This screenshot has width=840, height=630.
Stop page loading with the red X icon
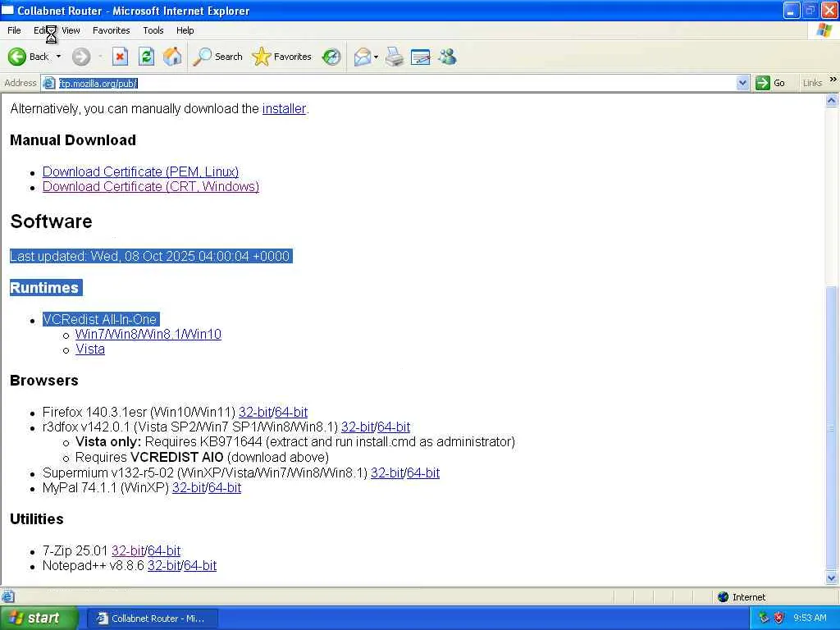point(120,57)
